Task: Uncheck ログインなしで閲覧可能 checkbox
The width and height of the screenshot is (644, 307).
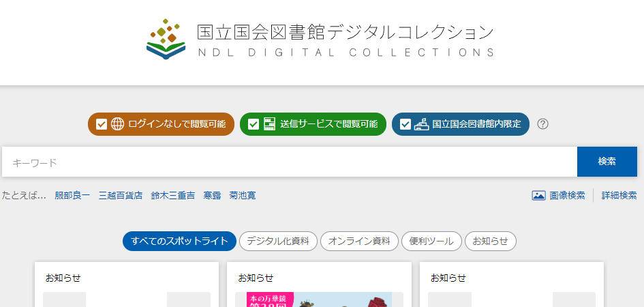Action: 102,123
